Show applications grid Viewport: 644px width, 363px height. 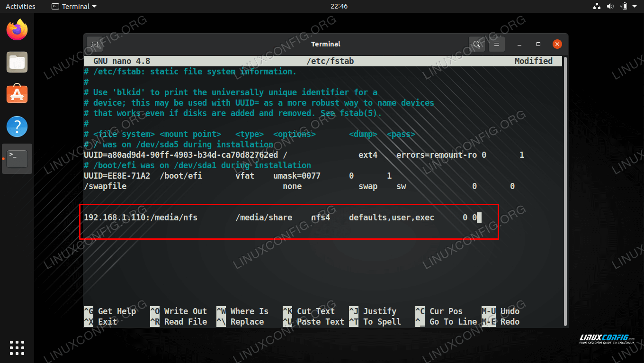click(17, 347)
